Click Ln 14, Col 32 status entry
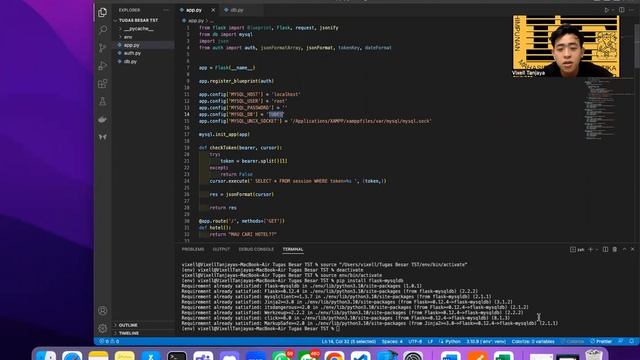The height and width of the screenshot is (360, 640). pos(348,341)
